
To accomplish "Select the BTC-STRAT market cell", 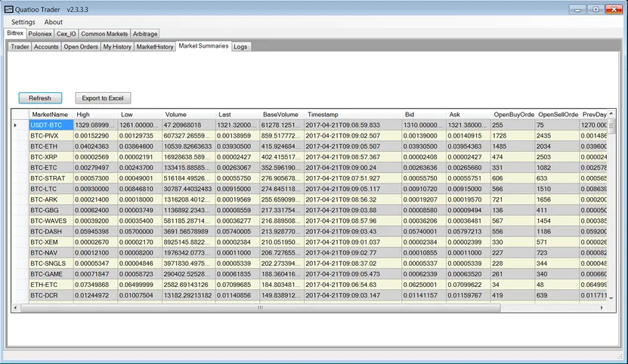I will (51, 178).
